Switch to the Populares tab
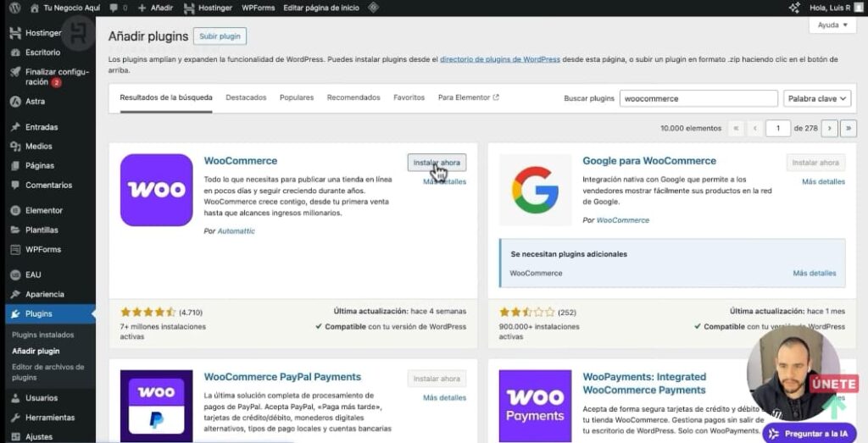The height and width of the screenshot is (443, 868). [297, 97]
